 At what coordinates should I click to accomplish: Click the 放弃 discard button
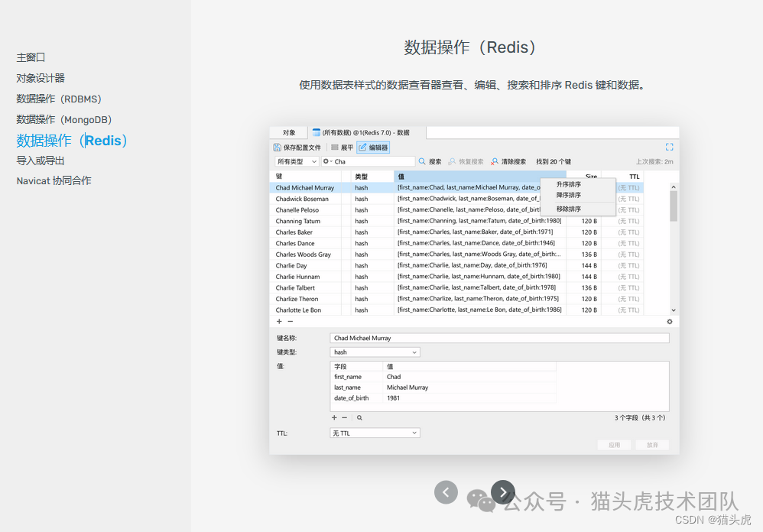(653, 445)
